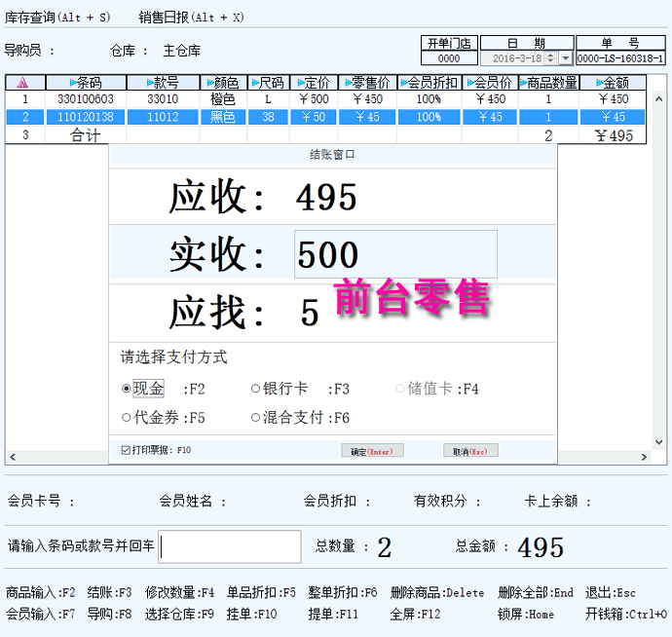Screen dimensions: 672x637
Task: Sort by 零售价 column header
Action: 367,83
